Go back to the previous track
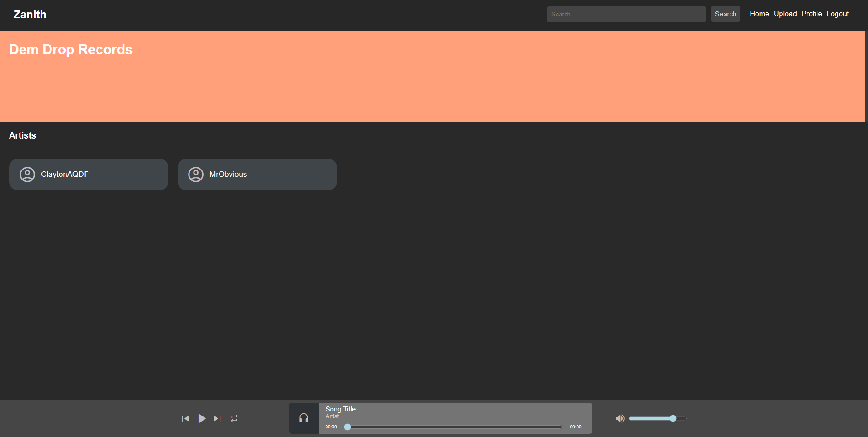The image size is (868, 437). pos(185,418)
